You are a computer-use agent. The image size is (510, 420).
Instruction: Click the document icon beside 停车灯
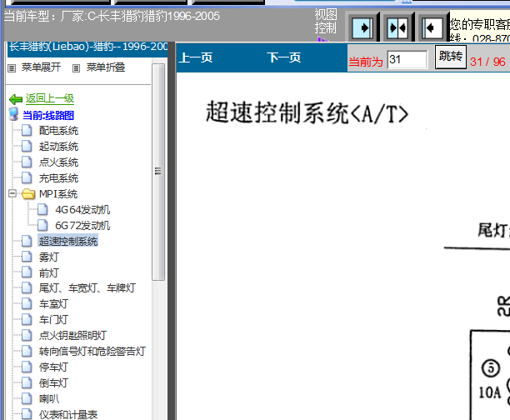tap(27, 367)
